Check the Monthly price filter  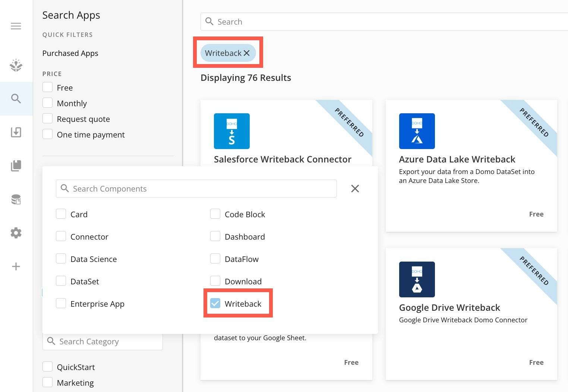[x=47, y=103]
